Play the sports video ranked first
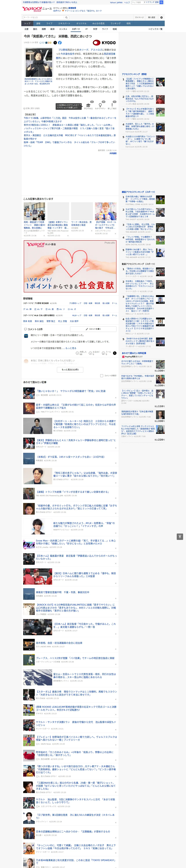The width and height of the screenshot is (186, 868). pos(160,272)
